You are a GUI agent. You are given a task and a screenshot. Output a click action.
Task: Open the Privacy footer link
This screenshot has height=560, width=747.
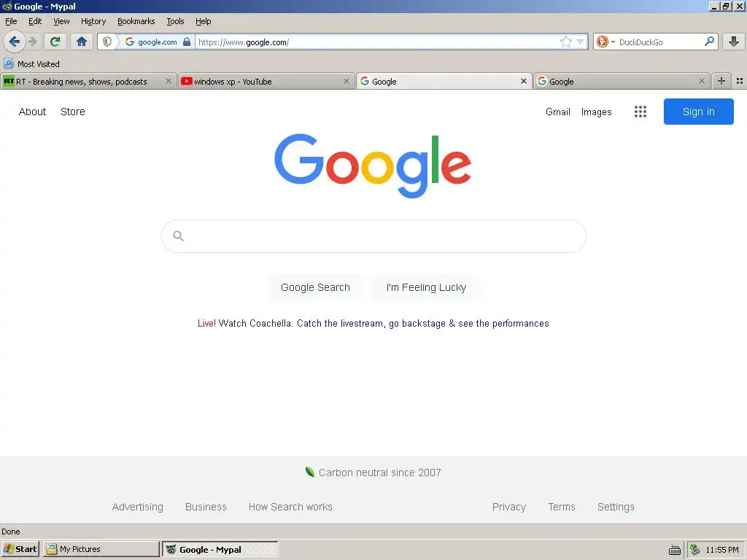(509, 507)
